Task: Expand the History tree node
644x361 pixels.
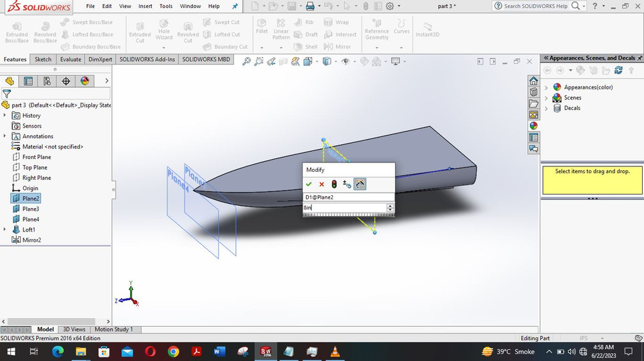Action: tap(5, 115)
